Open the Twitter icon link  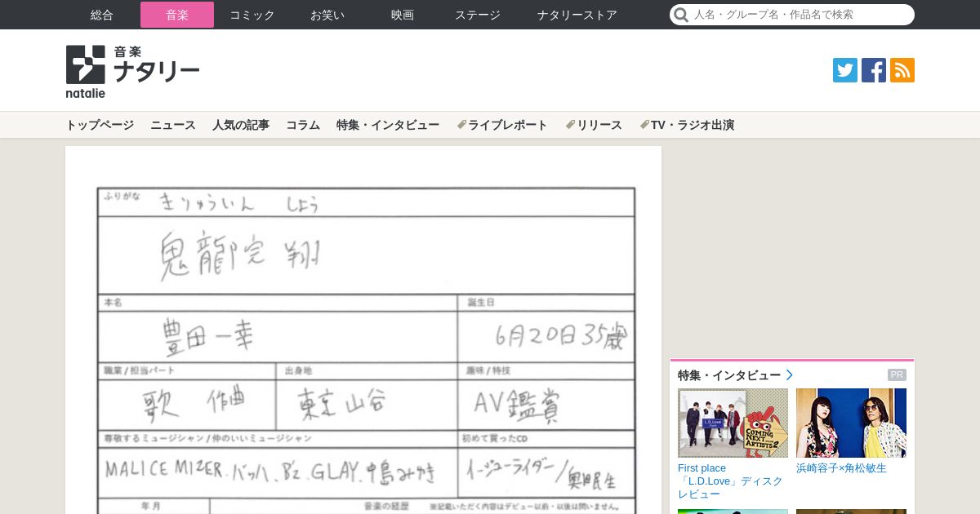[x=845, y=70]
